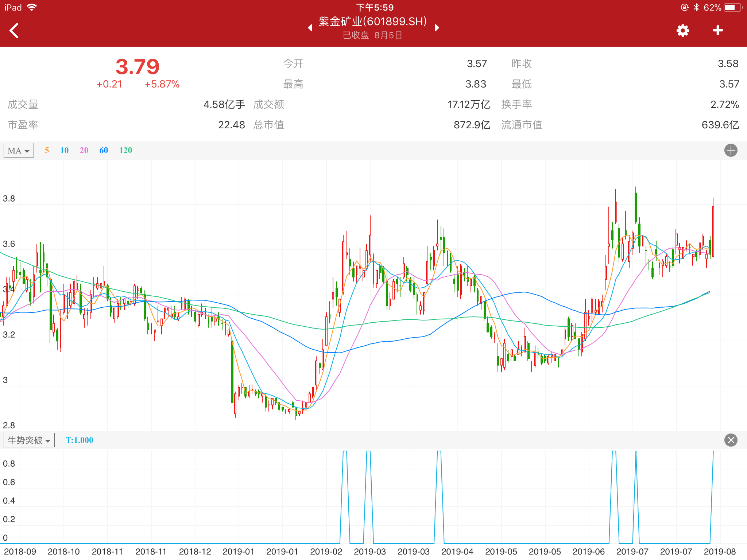Screen dimensions: 747x560
Task: Toggle the MA 10 line
Action: click(x=64, y=150)
